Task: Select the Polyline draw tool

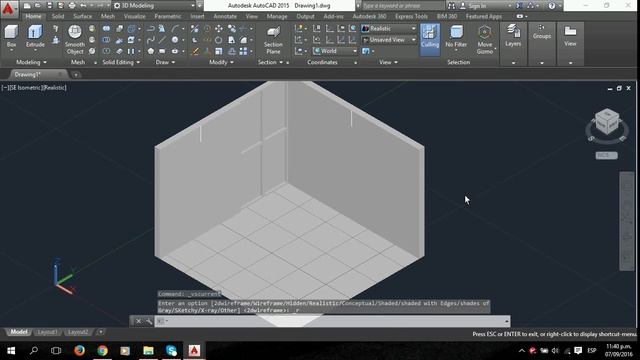Action: pos(151,29)
